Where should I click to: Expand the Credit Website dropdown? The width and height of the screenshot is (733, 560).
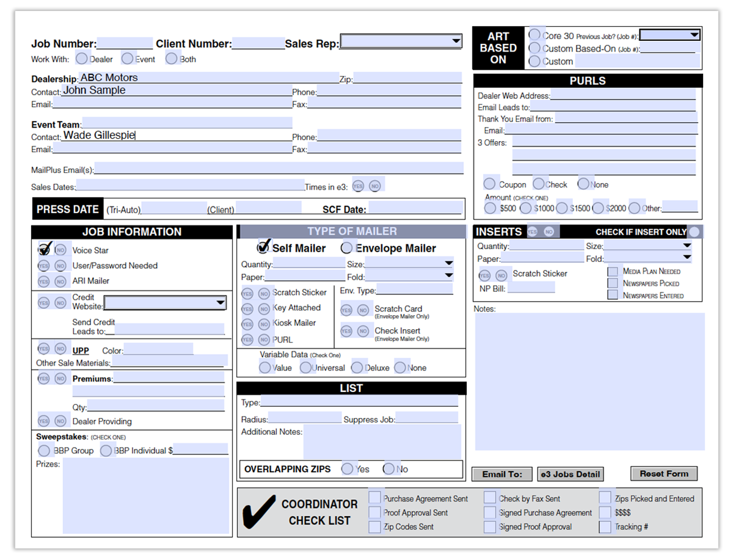165,303
